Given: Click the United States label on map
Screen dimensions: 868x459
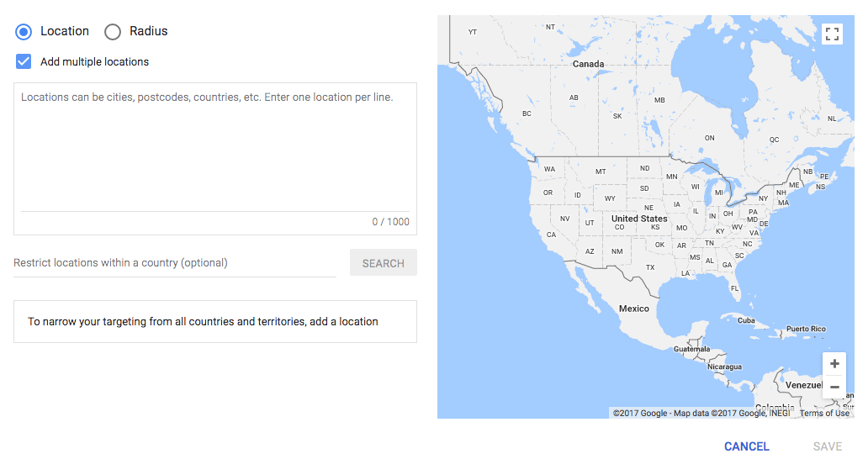Looking at the screenshot, I should click(x=639, y=219).
